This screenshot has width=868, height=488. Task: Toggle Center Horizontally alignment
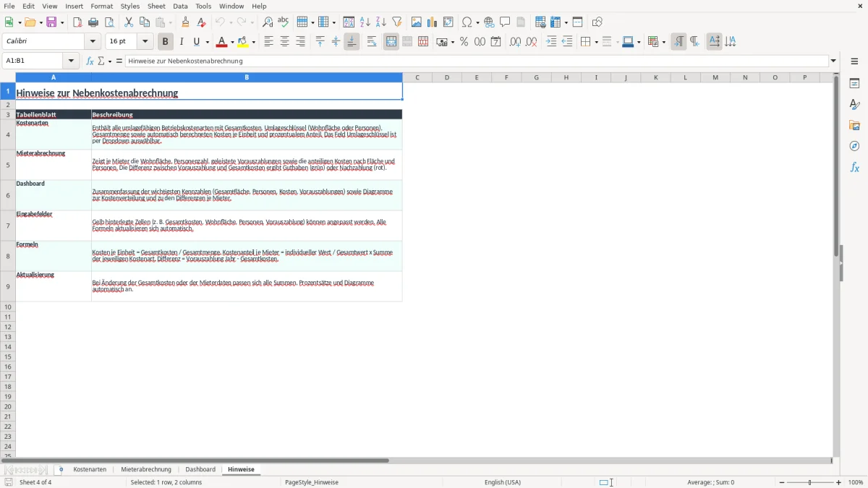[284, 42]
